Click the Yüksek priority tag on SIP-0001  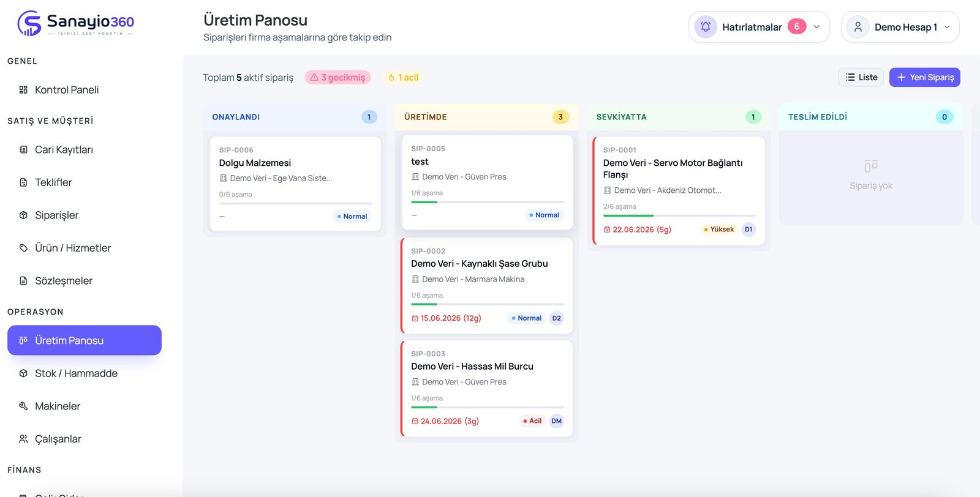(x=718, y=230)
